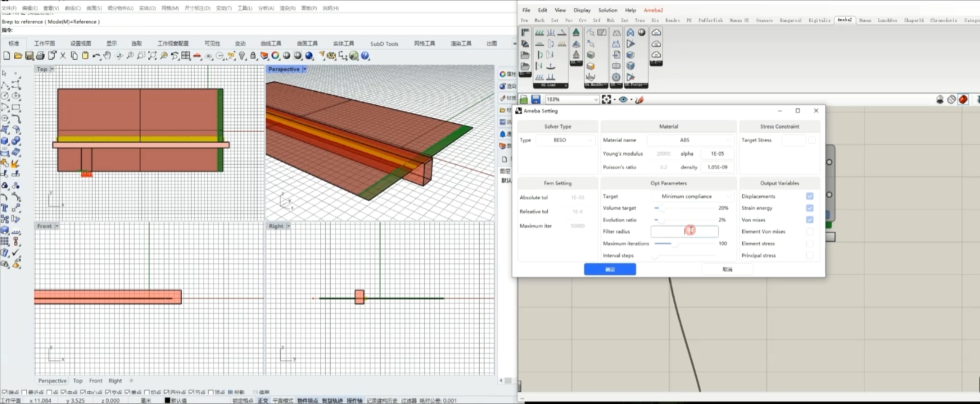Cancel the Ameba Setting dialog with 取消
The width and height of the screenshot is (980, 404).
pyautogui.click(x=727, y=269)
